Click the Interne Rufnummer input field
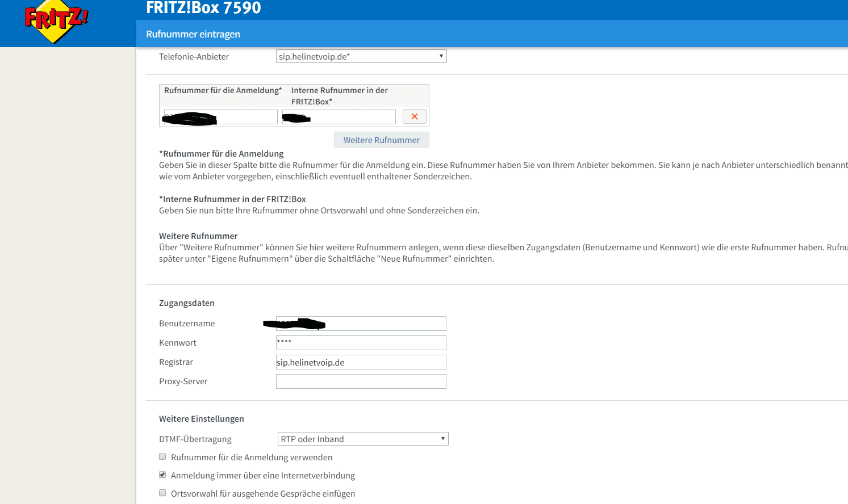The image size is (848, 504). (339, 117)
